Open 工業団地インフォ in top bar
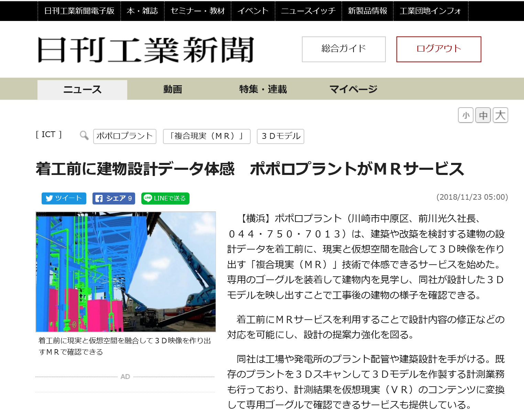Image resolution: width=524 pixels, height=420 pixels. click(x=430, y=11)
